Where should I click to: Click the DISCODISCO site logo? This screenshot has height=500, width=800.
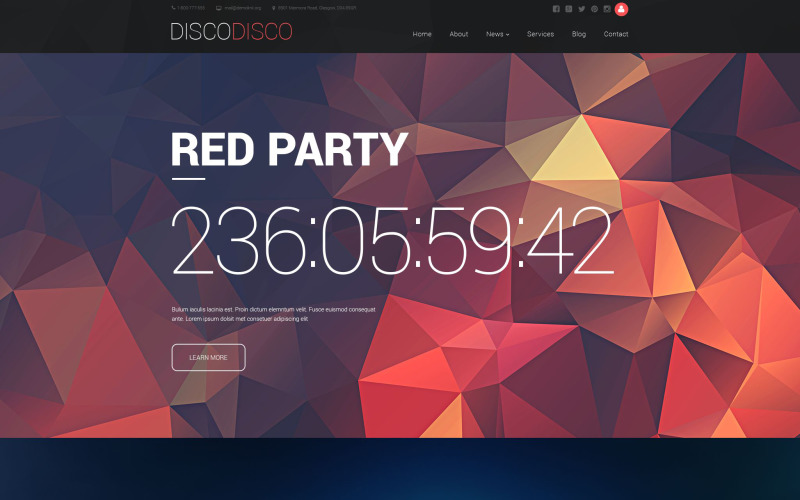tap(231, 32)
